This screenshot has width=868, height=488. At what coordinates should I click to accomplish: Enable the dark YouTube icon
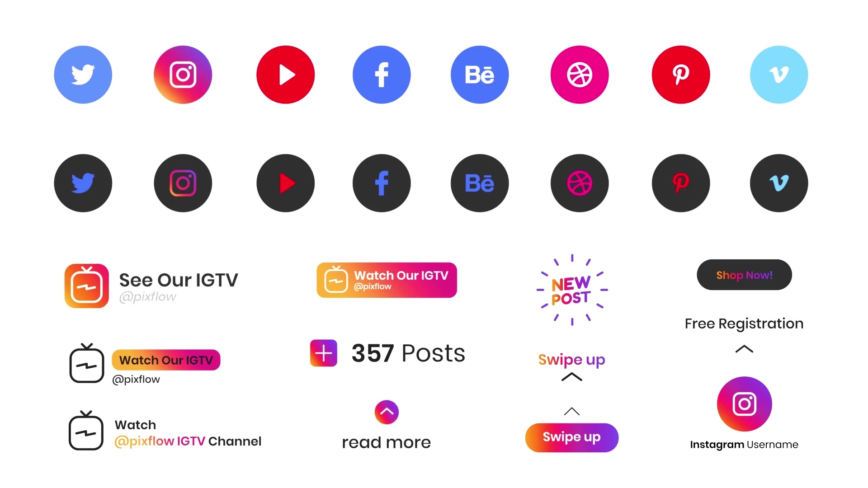coord(285,183)
